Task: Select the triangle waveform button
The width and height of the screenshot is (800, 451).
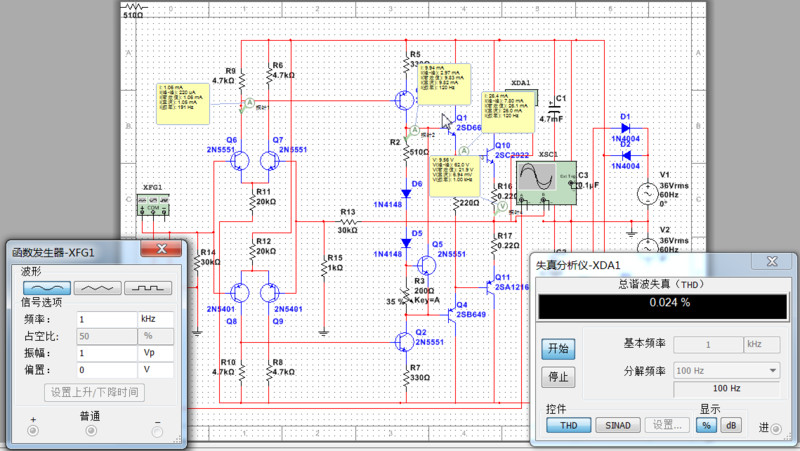Action: pos(96,287)
